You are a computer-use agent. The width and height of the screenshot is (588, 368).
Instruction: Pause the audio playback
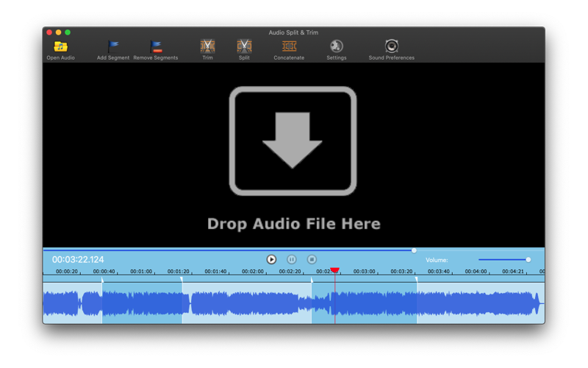(x=292, y=260)
